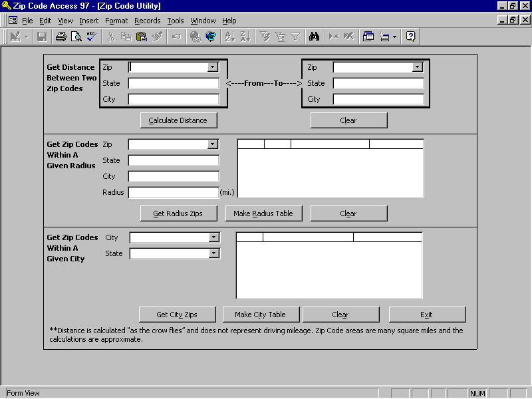Open Print Preview from the toolbar
The image size is (532, 399).
point(76,37)
